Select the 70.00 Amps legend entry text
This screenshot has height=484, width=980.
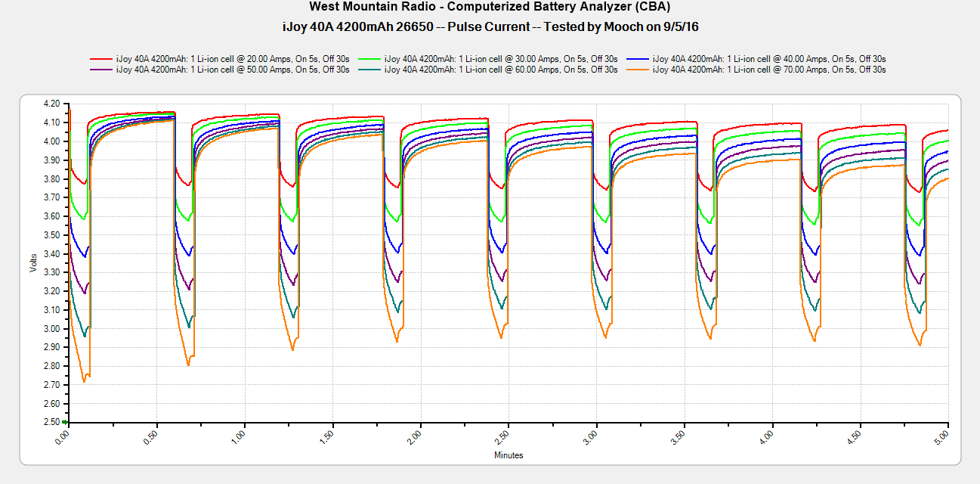click(769, 70)
